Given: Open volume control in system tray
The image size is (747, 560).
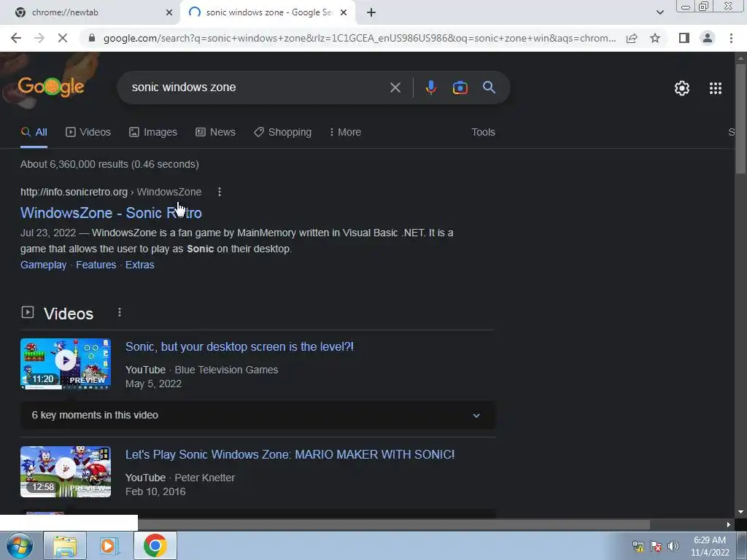Looking at the screenshot, I should pyautogui.click(x=673, y=546).
